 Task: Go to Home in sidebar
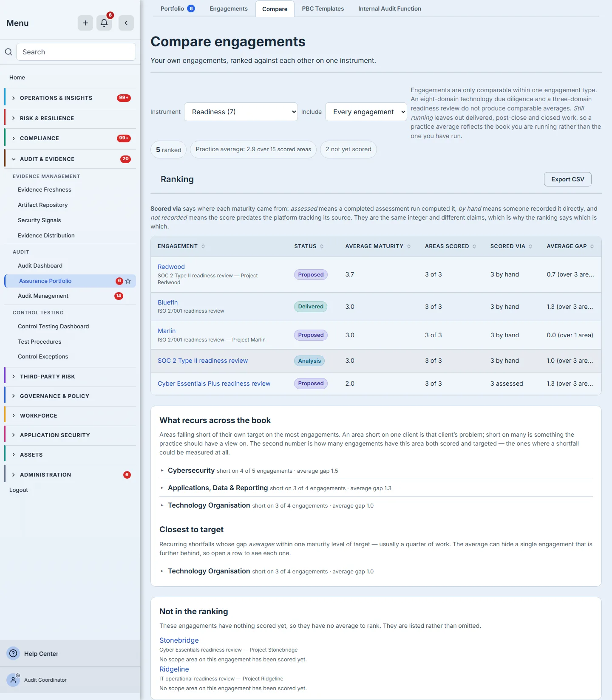(x=17, y=77)
